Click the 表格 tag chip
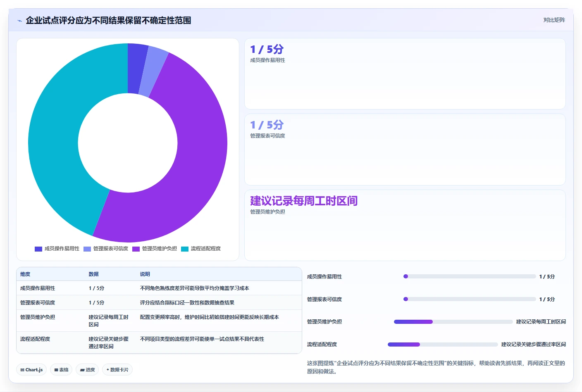 point(61,370)
